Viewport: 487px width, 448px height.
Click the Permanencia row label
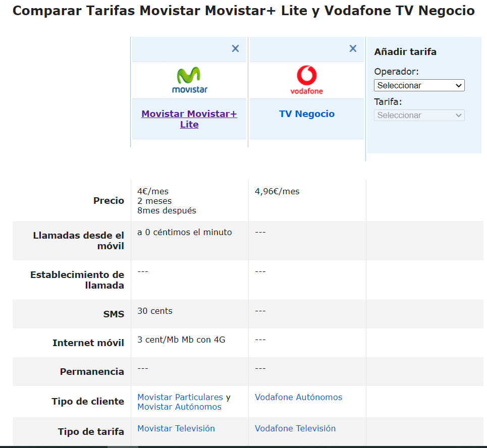[x=92, y=372]
